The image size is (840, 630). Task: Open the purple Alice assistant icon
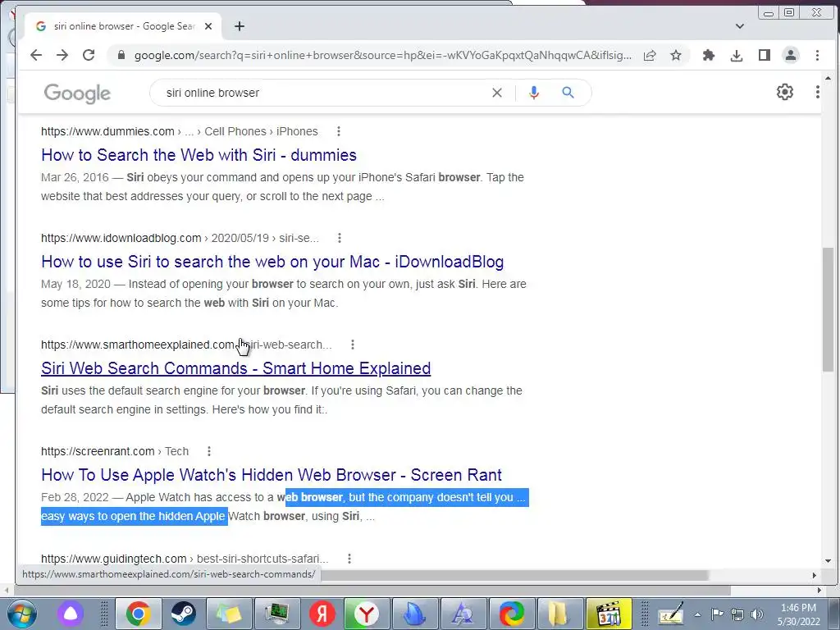pyautogui.click(x=71, y=614)
